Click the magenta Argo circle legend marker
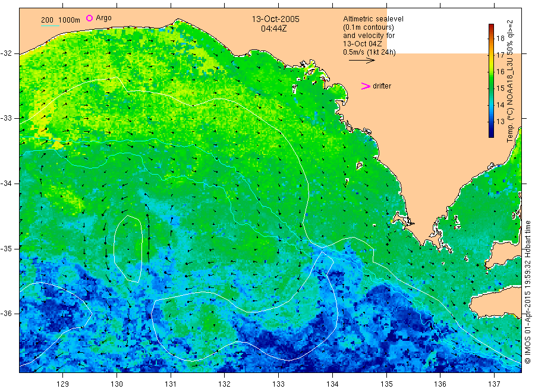 89,18
